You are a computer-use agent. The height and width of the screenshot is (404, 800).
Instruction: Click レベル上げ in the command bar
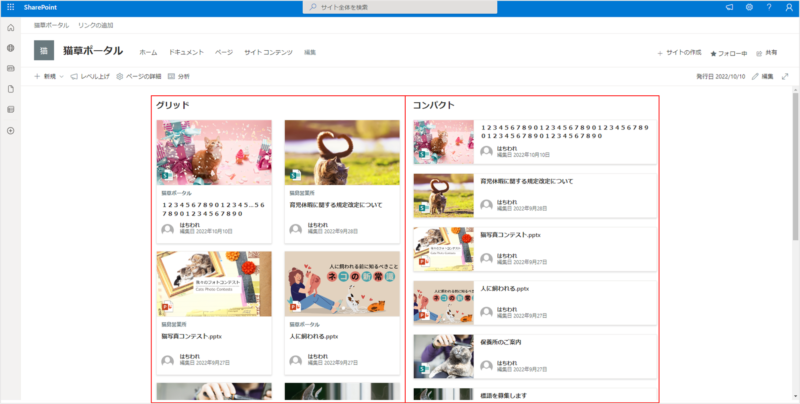[x=89, y=76]
